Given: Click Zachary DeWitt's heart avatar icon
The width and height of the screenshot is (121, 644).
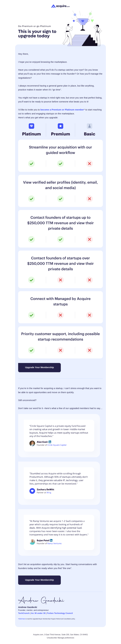Looking at the screenshot, I should point(32,491).
